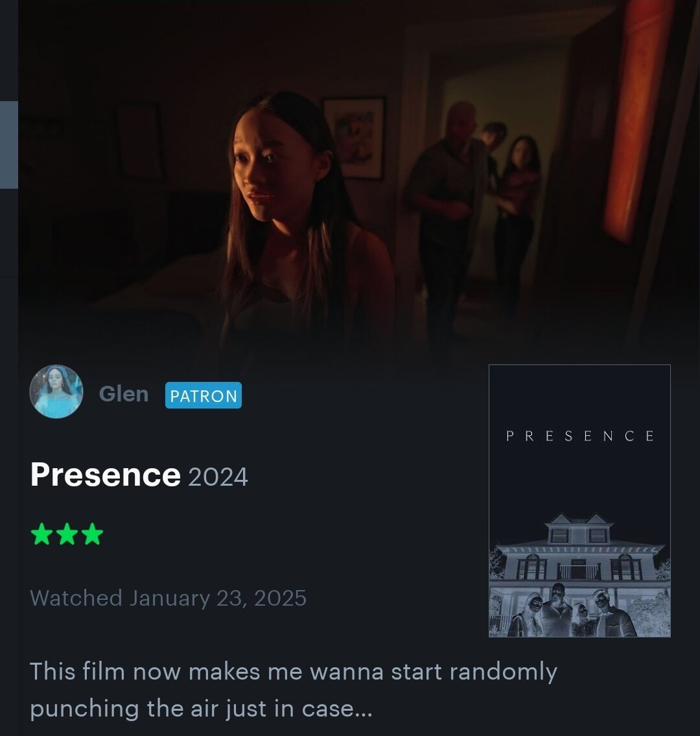The width and height of the screenshot is (700, 736).
Task: Open the 2024 release year link
Action: tap(218, 477)
